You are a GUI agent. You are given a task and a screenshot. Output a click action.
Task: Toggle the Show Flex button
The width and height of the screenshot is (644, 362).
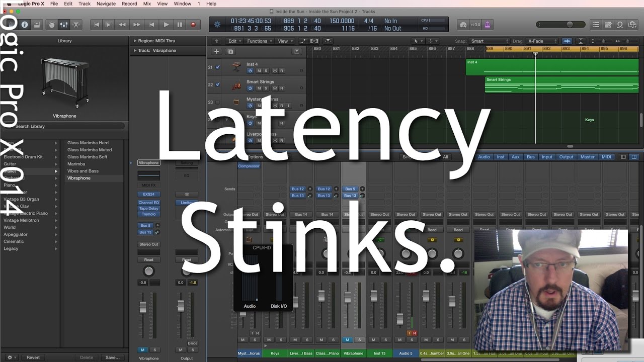[315, 41]
